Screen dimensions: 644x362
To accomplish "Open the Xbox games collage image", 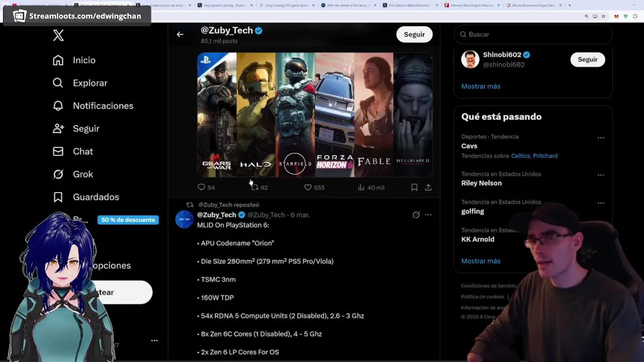I will (x=315, y=115).
